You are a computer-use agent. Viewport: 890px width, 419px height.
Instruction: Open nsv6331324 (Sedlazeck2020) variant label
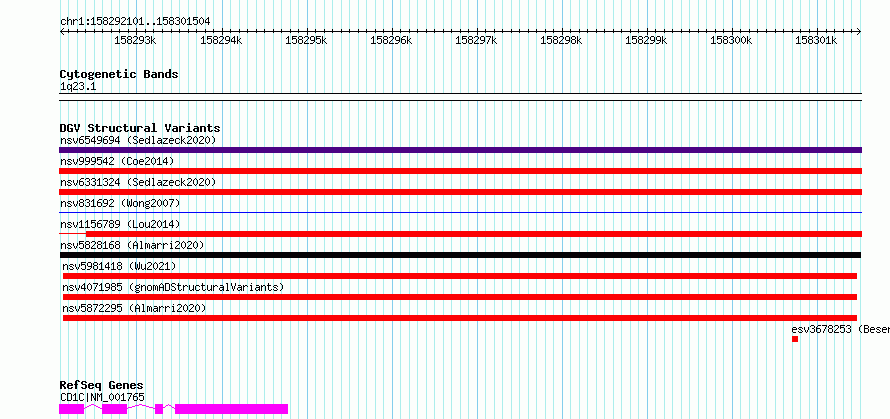tap(138, 182)
